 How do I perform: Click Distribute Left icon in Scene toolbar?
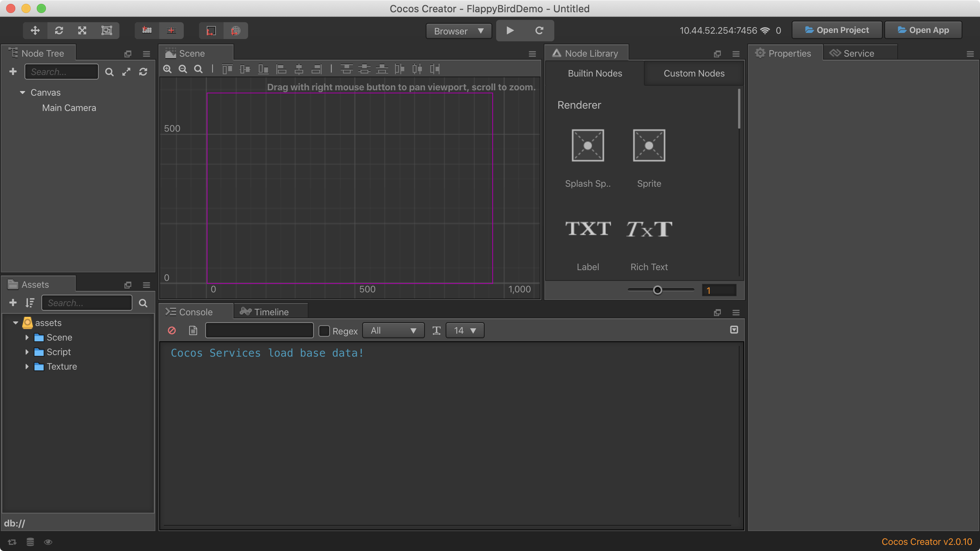pyautogui.click(x=399, y=69)
